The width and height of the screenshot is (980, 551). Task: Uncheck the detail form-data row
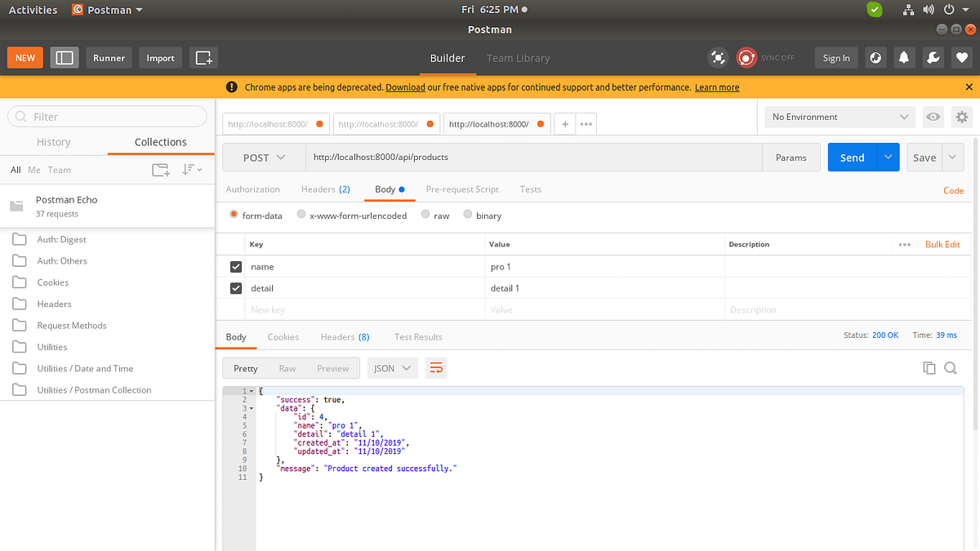pos(235,288)
